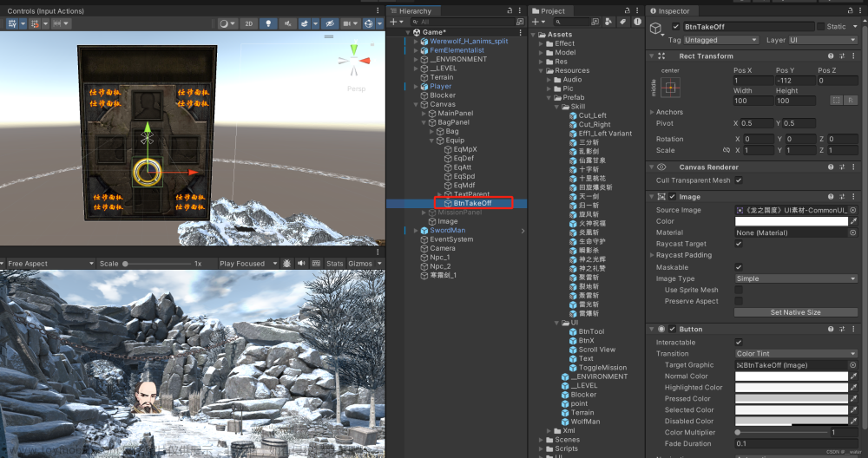Focus the Hierarchy search field

pyautogui.click(x=464, y=22)
